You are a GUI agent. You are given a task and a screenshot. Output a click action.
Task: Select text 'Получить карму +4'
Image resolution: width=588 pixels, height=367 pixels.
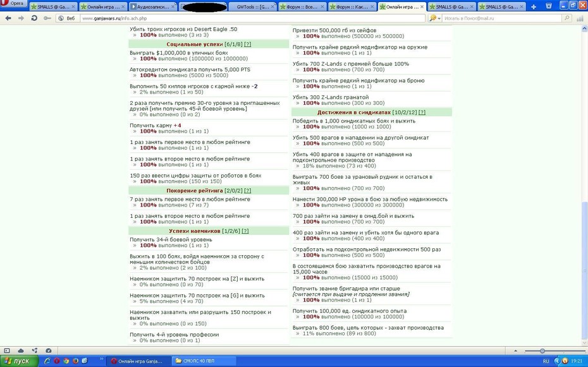click(156, 126)
